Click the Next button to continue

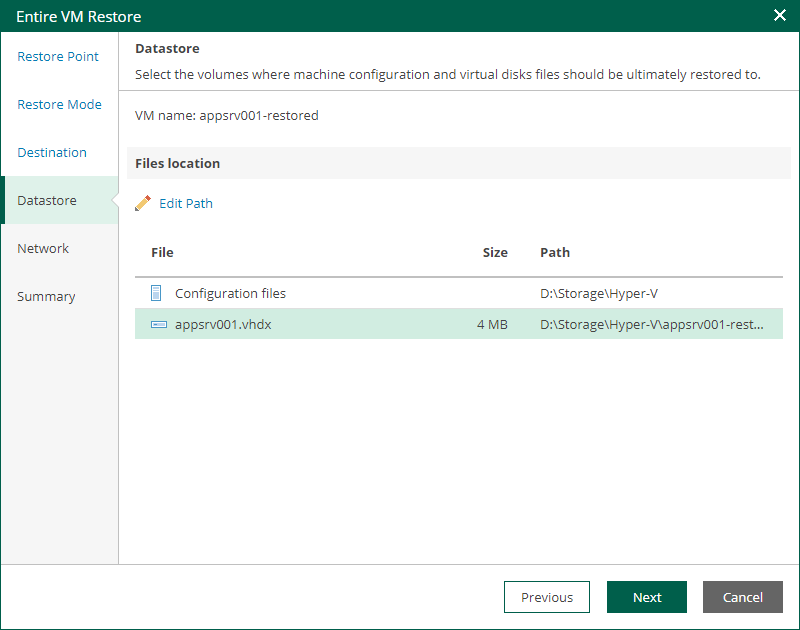point(647,597)
